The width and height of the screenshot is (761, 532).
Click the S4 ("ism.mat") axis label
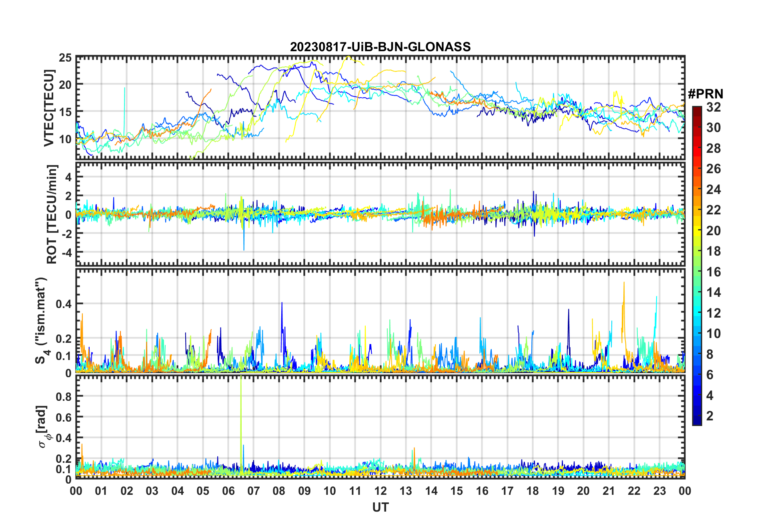tap(41, 320)
